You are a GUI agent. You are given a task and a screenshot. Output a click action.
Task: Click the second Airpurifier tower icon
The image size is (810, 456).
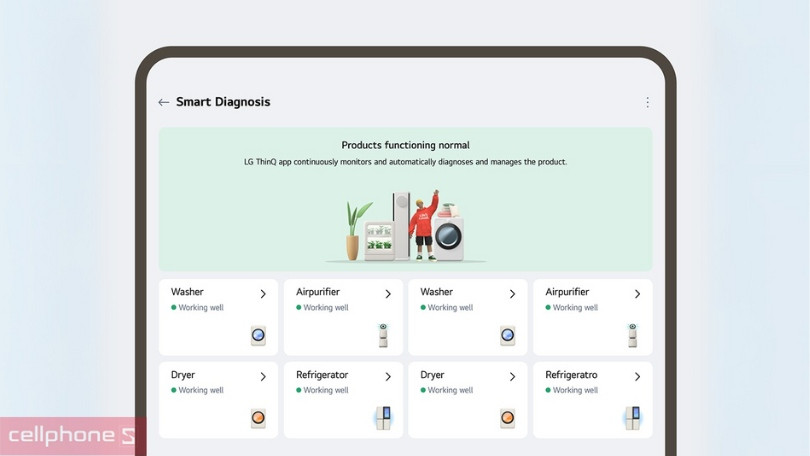pyautogui.click(x=632, y=335)
